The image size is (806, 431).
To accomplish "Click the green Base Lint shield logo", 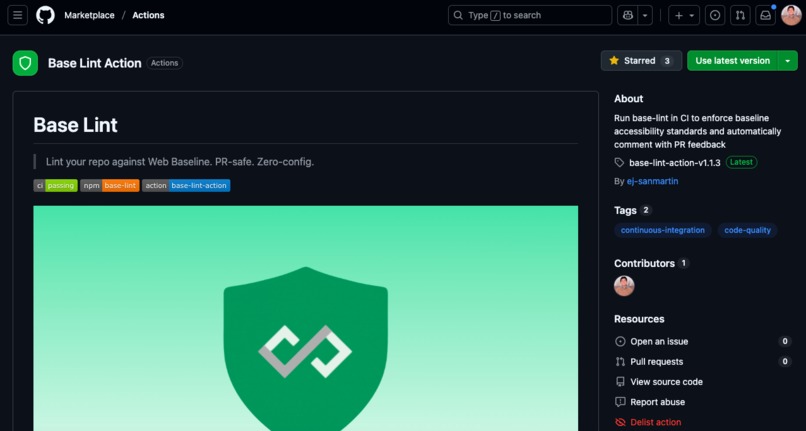I will click(x=25, y=63).
